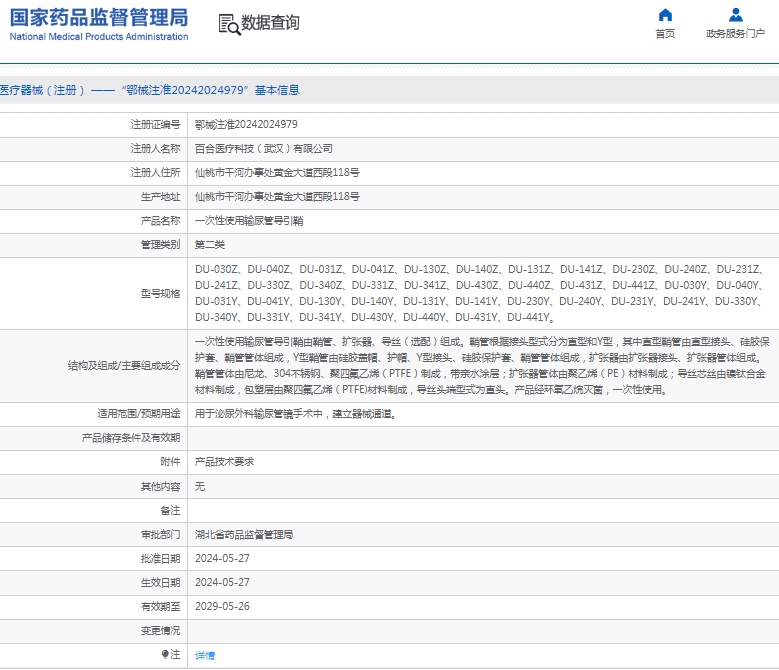Click the 政务服务门户 label

point(735,34)
